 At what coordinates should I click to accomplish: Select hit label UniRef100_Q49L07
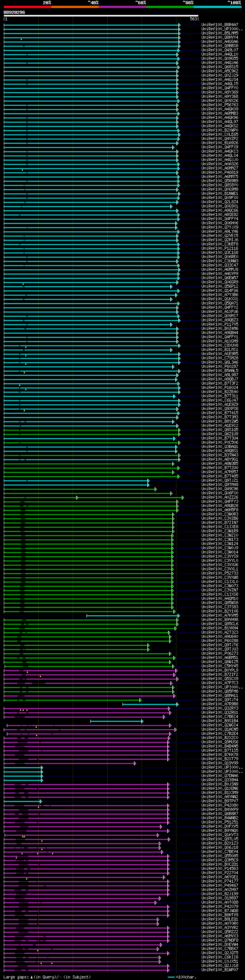[220, 50]
